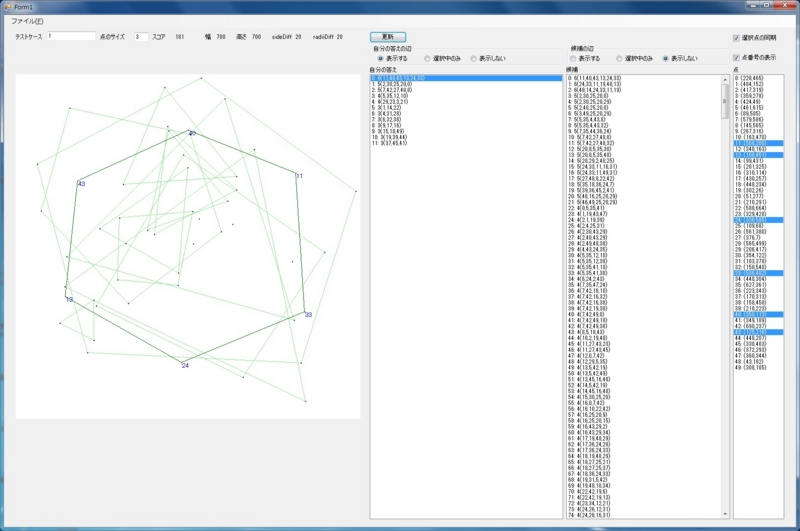Select point 5 in the 点 list

pos(758,108)
